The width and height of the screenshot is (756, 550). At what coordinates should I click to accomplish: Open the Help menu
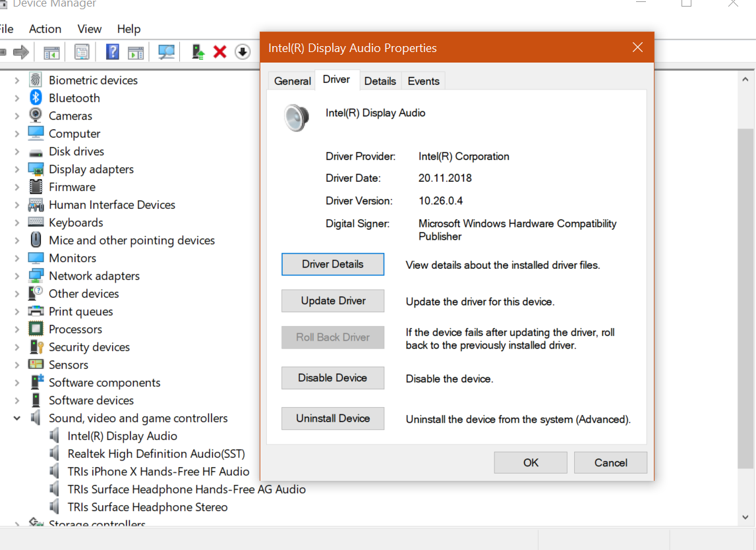click(129, 29)
